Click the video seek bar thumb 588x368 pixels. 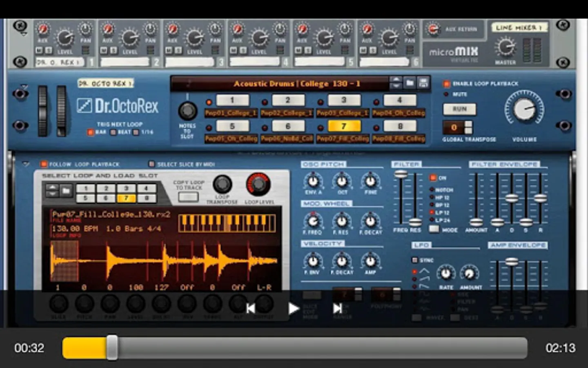tap(112, 348)
